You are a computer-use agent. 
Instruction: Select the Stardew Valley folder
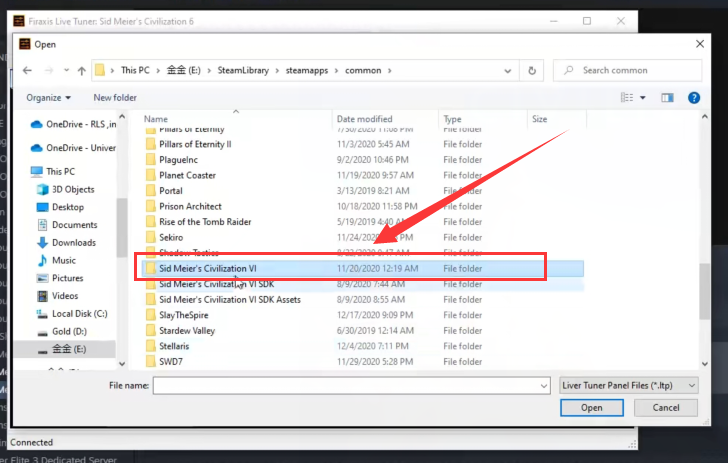(x=187, y=331)
